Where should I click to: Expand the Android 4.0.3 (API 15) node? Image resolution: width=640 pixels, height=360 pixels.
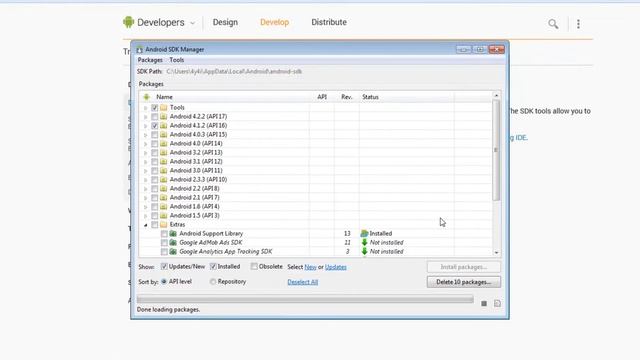[145, 135]
